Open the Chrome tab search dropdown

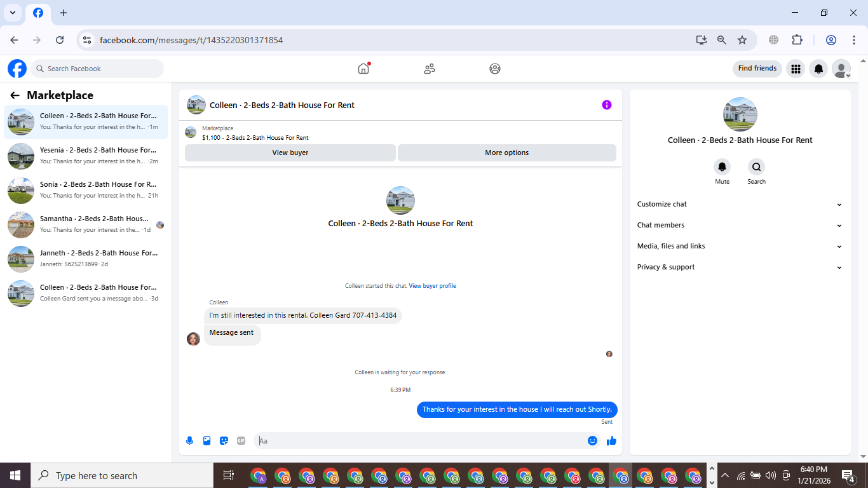[x=12, y=13]
